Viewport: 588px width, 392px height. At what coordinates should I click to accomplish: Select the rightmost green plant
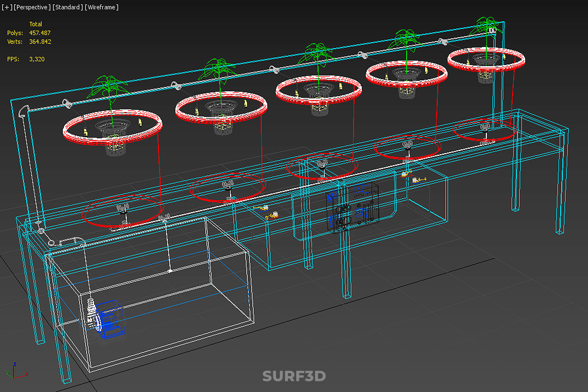[487, 26]
